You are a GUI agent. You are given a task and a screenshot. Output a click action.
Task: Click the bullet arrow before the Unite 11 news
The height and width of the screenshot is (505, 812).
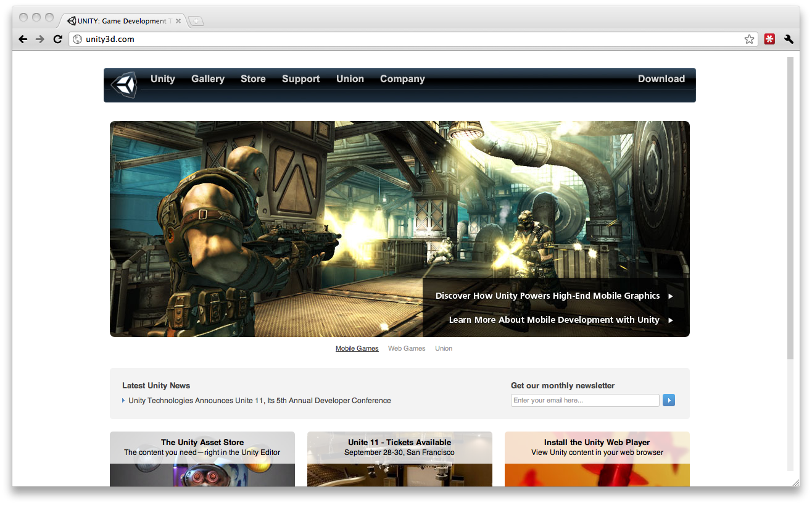click(x=123, y=401)
